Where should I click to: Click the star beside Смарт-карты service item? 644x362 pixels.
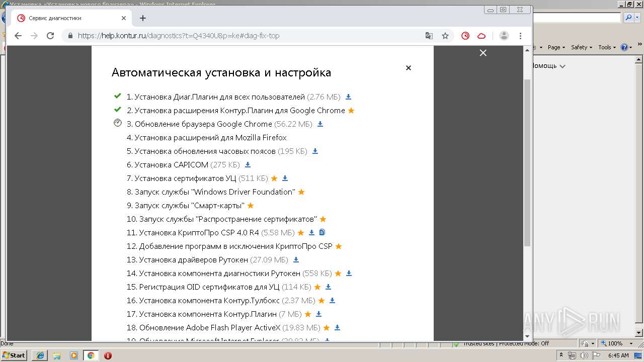251,206
